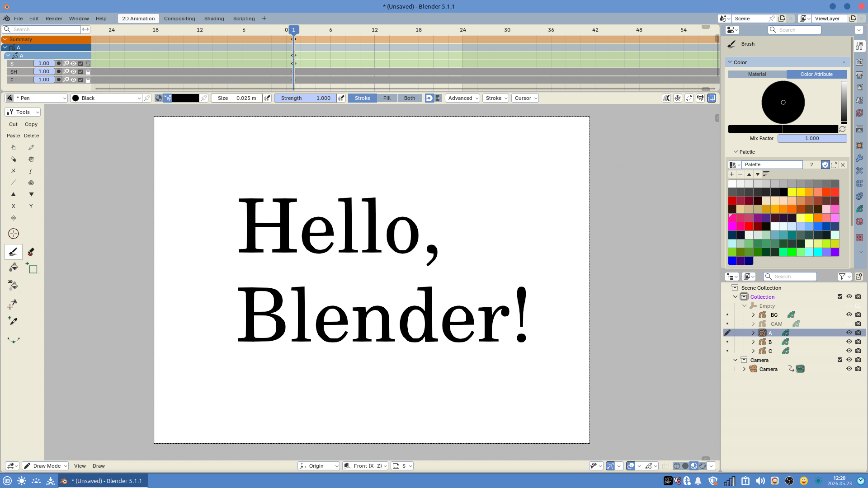
Task: Toggle Collection exclude checkbox
Action: tap(840, 297)
